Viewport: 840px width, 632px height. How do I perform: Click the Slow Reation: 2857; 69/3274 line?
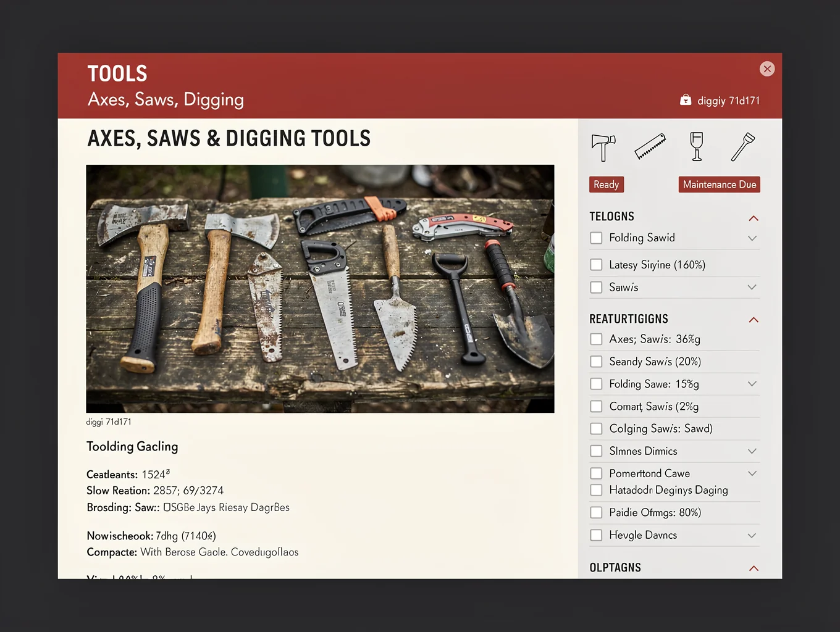(155, 491)
